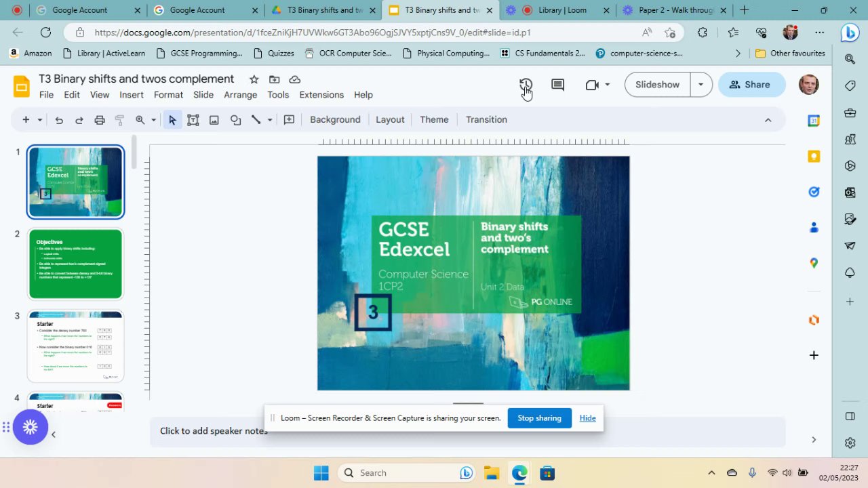Screen dimensions: 868x488
Task: Click the move-to-folder icon beside the title
Action: [x=274, y=79]
